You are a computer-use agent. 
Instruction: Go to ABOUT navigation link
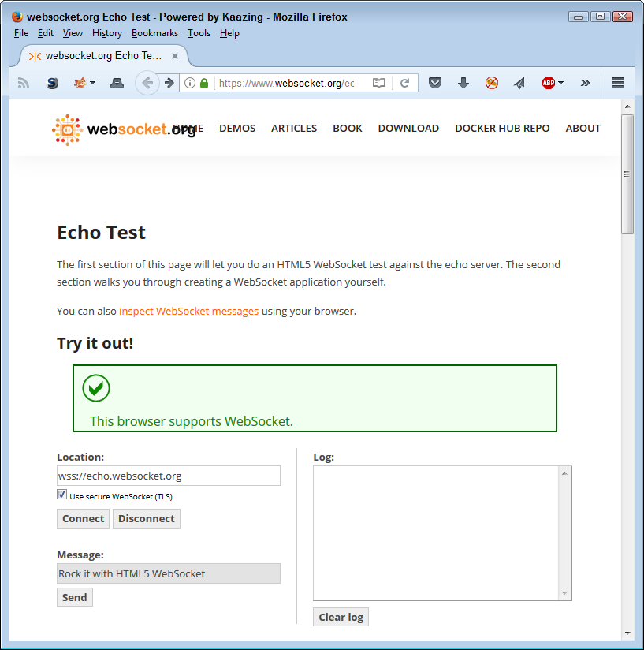click(583, 129)
